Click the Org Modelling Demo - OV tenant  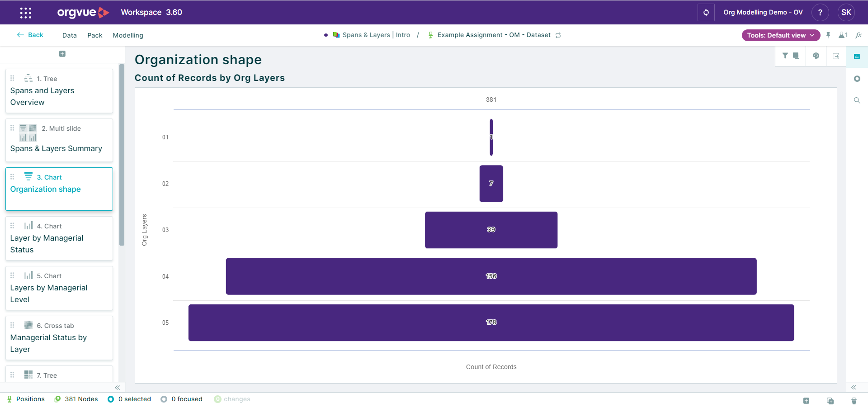tap(763, 12)
